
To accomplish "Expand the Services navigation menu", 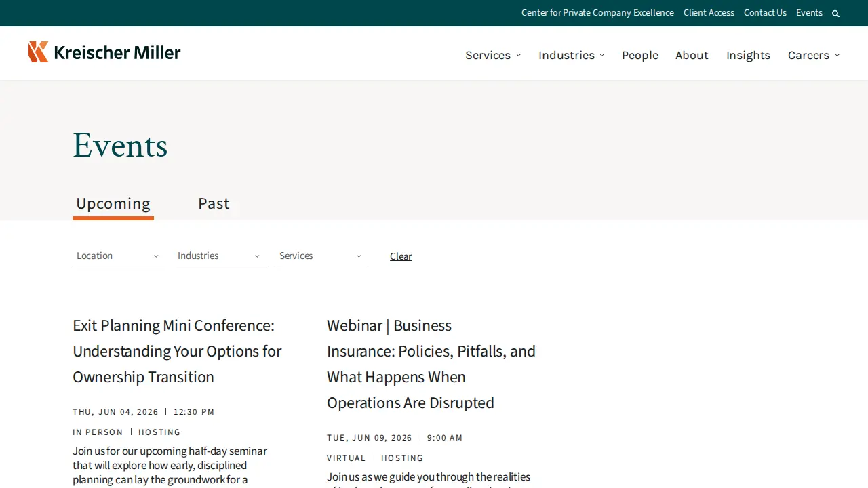I will (x=493, y=55).
